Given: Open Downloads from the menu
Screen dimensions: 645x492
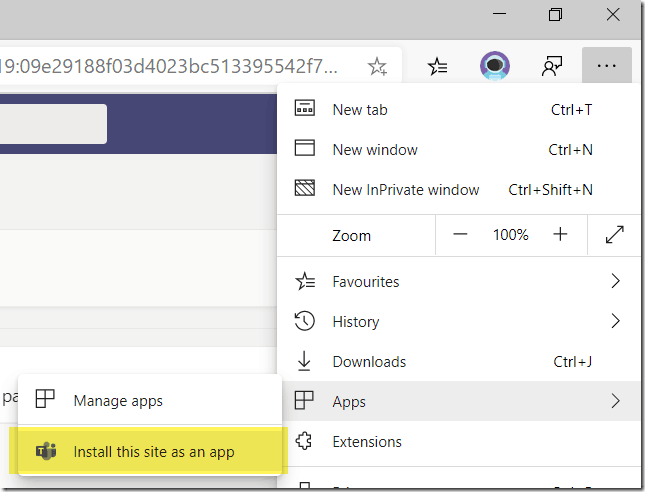Looking at the screenshot, I should coord(369,362).
